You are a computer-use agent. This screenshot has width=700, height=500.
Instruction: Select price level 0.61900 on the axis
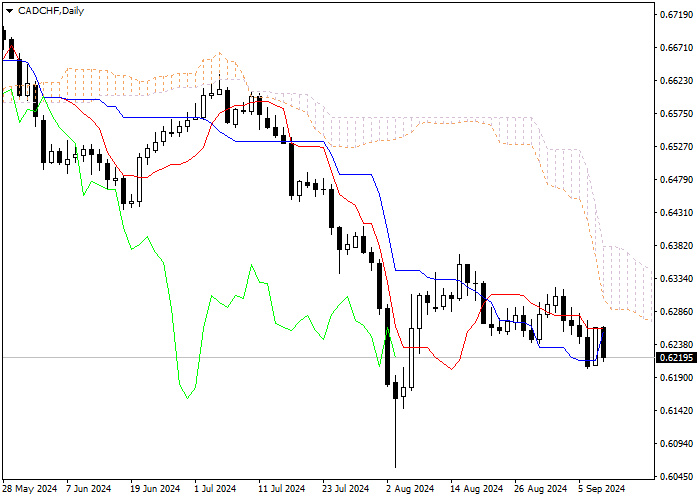tap(676, 378)
